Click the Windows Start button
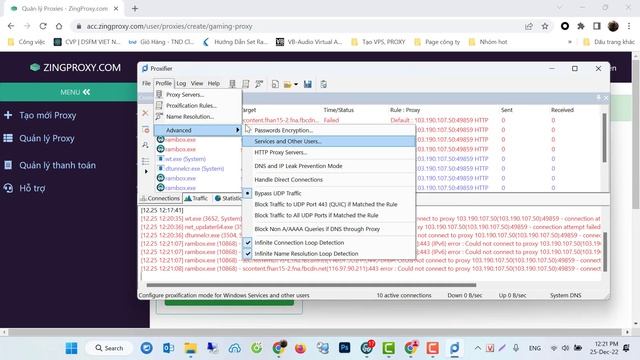The height and width of the screenshot is (360, 640). pos(71,348)
